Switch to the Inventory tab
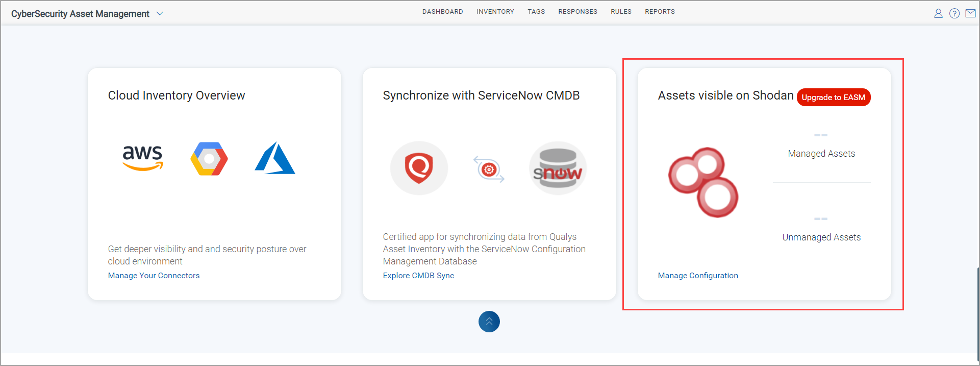Screen dimensions: 980x366 point(495,12)
